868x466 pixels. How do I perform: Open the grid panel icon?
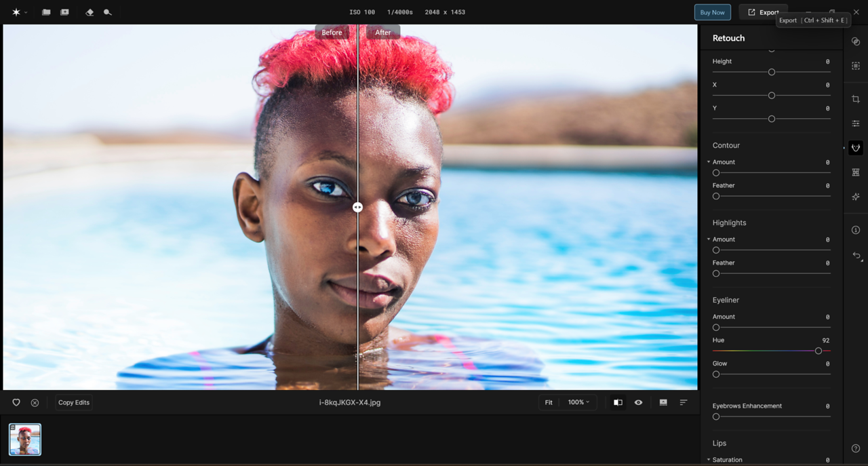coord(856,172)
